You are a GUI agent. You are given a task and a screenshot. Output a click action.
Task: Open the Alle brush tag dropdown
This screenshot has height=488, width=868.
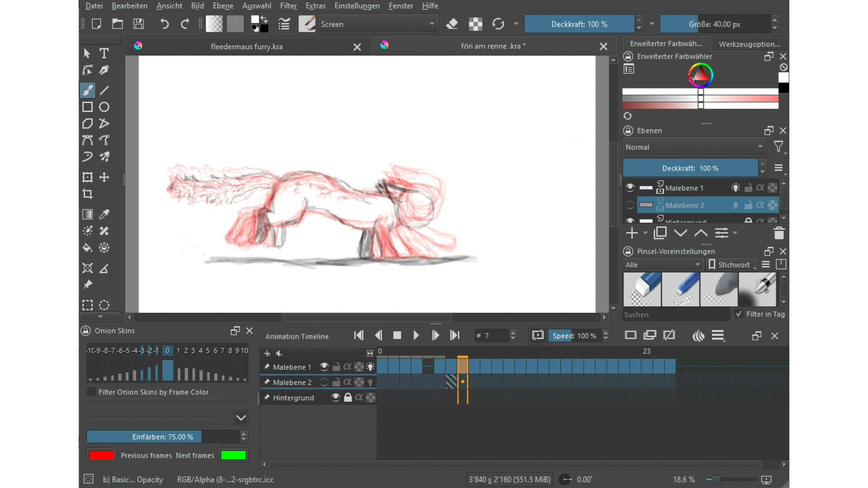[662, 264]
